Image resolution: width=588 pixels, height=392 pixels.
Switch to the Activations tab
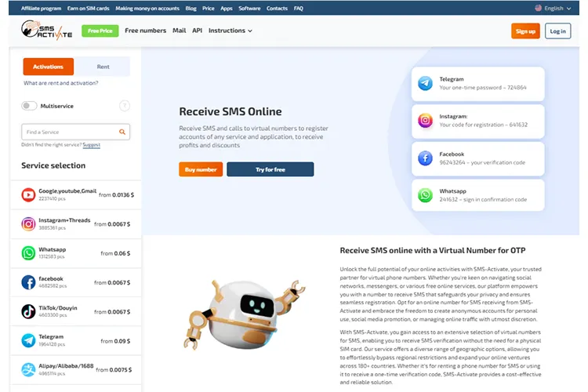pyautogui.click(x=48, y=67)
